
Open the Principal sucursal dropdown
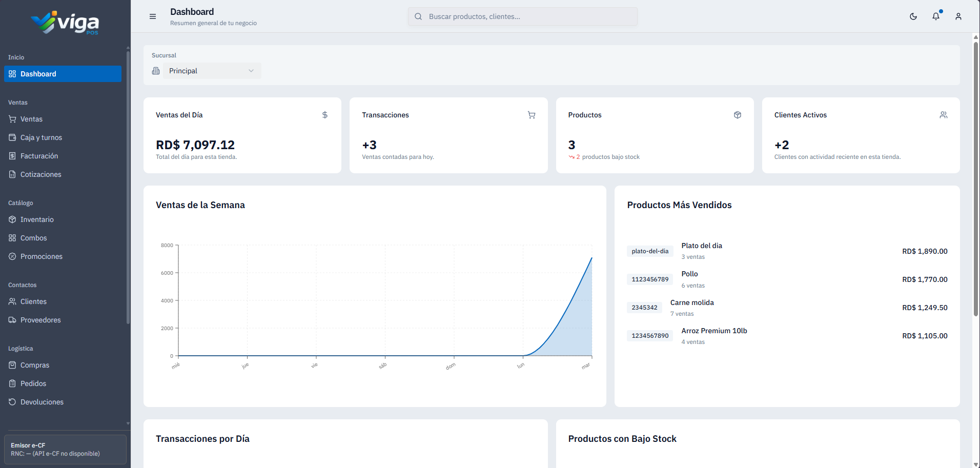(x=212, y=71)
